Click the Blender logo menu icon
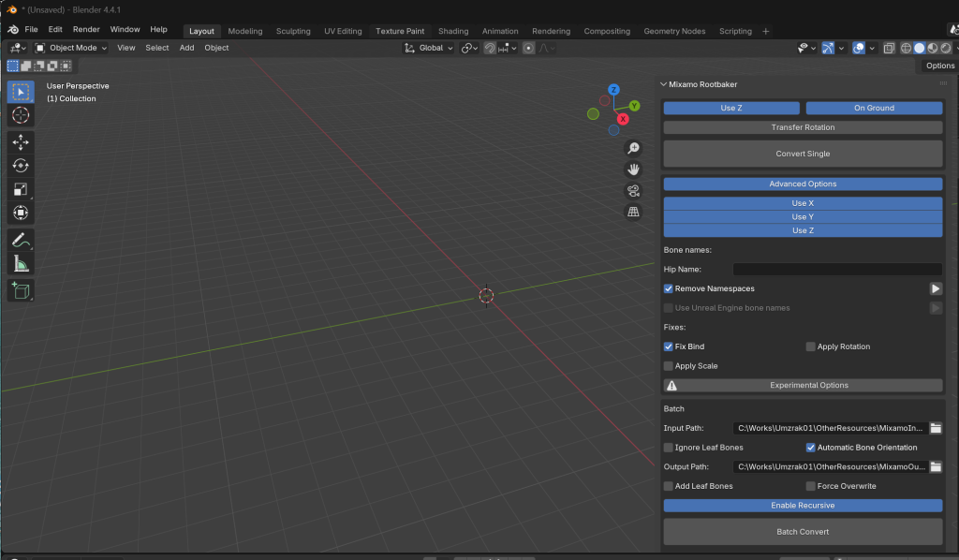Screen dimensions: 959x560 13,29
